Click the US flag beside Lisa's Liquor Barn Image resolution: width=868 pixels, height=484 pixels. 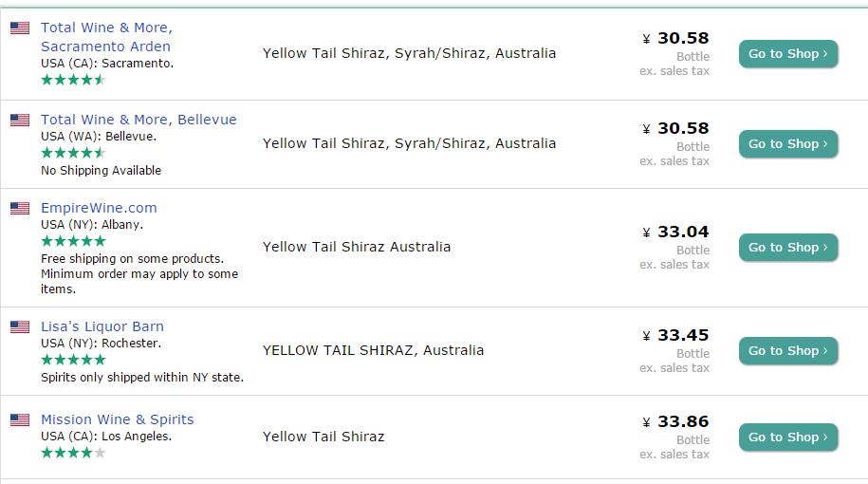click(x=20, y=326)
